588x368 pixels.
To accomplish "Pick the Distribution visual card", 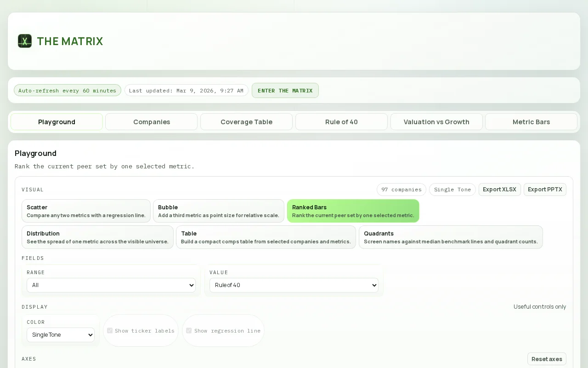I will 97,237.
